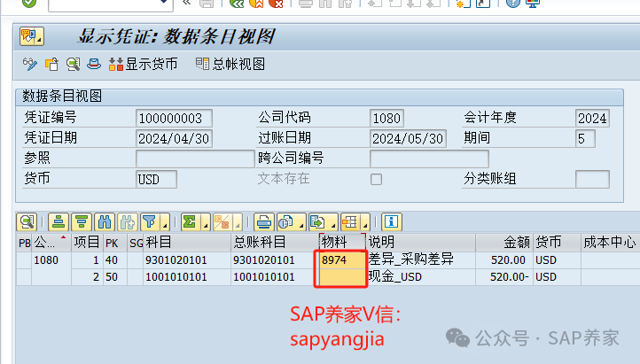The image size is (640, 364).
Task: Click the 物料 column header
Action: click(x=342, y=243)
